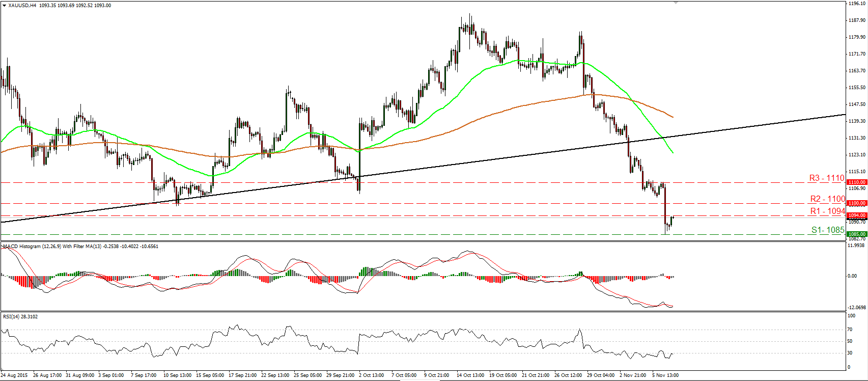Click the 10 Sep 13:00 time axis label

pyautogui.click(x=177, y=375)
